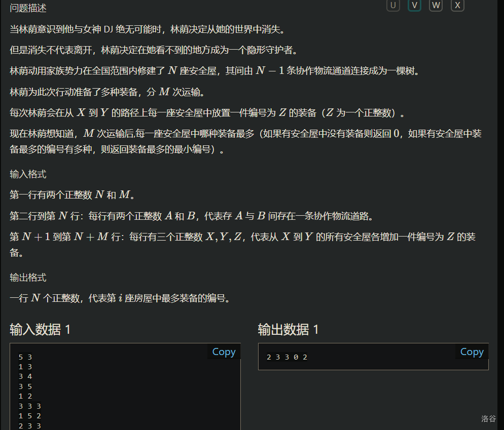Image resolution: width=504 pixels, height=430 pixels.
Task: Click the 输出数据 1 title
Action: coord(289,330)
